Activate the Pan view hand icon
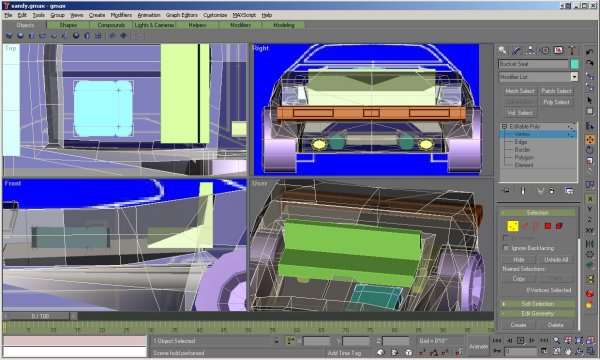 point(568,351)
